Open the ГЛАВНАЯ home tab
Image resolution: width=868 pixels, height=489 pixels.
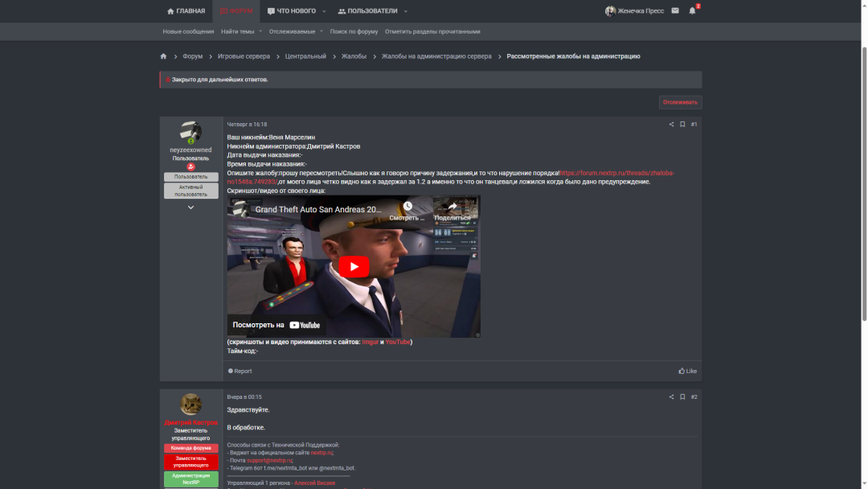(x=186, y=11)
